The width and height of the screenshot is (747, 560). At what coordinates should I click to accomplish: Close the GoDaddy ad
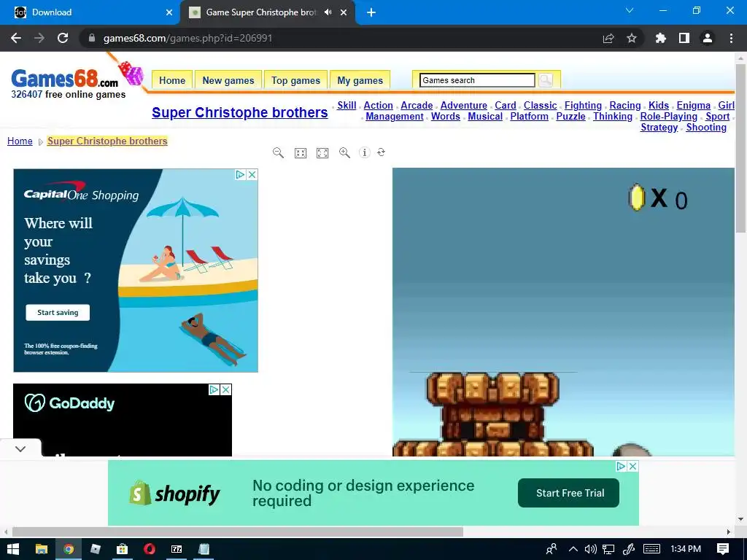coord(226,390)
